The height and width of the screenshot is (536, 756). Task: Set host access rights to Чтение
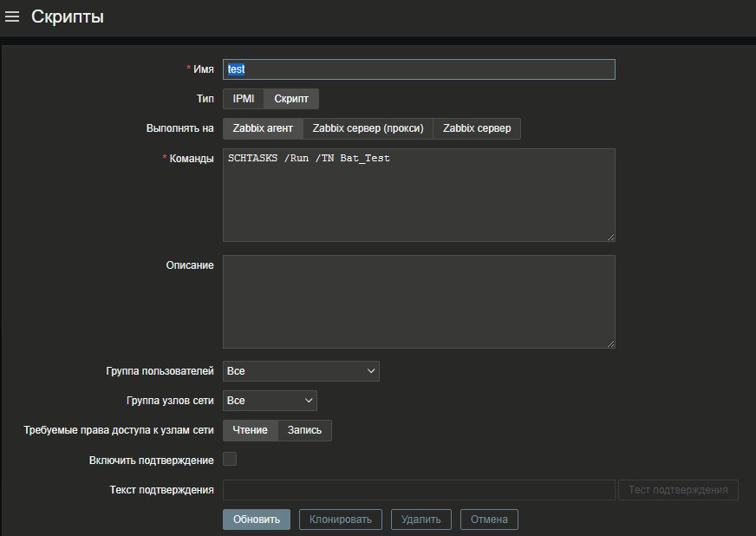pyautogui.click(x=250, y=430)
